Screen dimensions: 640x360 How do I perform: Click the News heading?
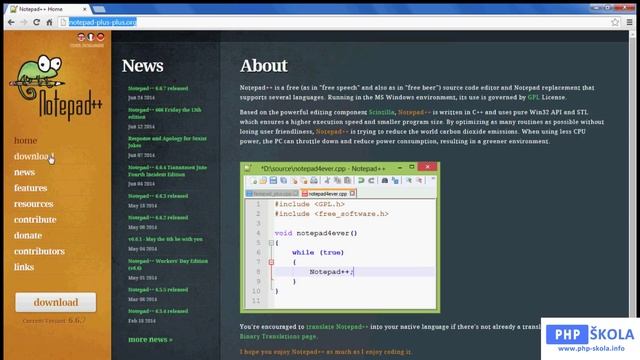[142, 66]
